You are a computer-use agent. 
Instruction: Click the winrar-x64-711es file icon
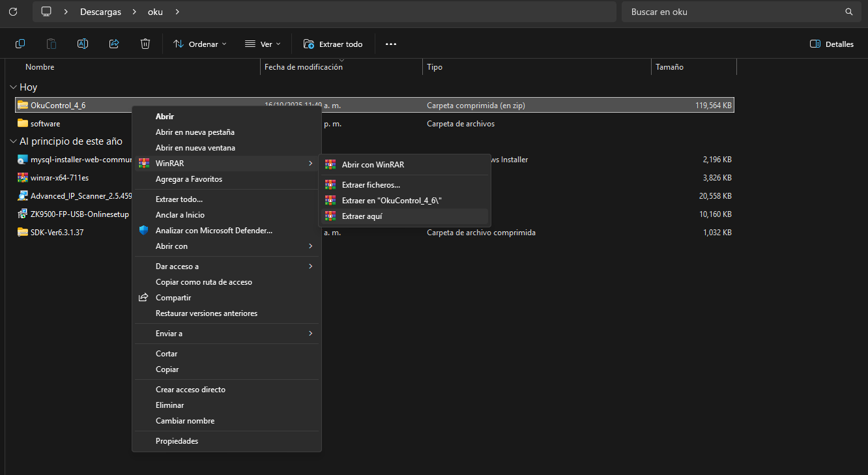[23, 178]
